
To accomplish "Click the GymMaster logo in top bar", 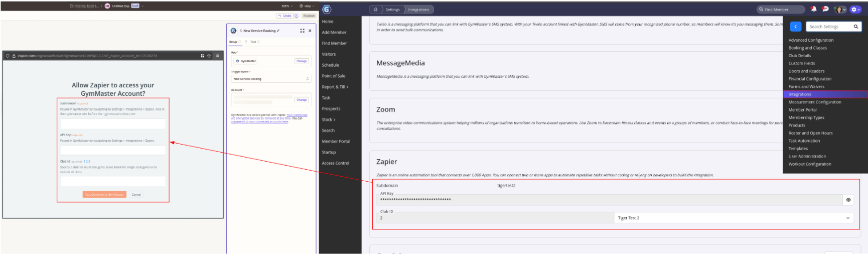I will [327, 10].
